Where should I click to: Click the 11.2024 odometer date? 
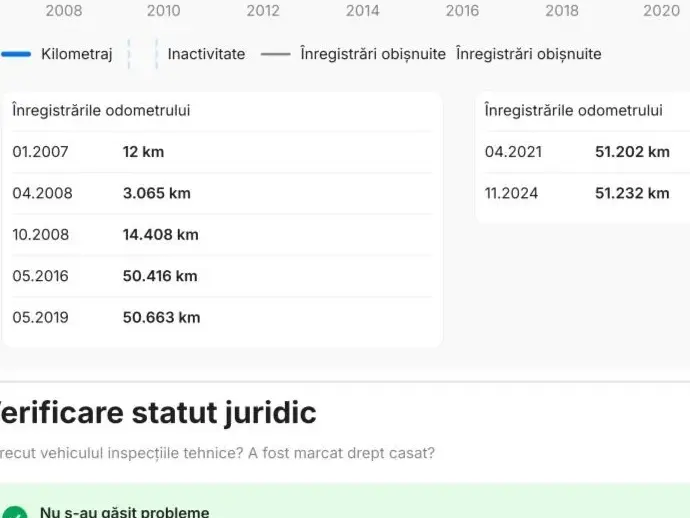(511, 193)
